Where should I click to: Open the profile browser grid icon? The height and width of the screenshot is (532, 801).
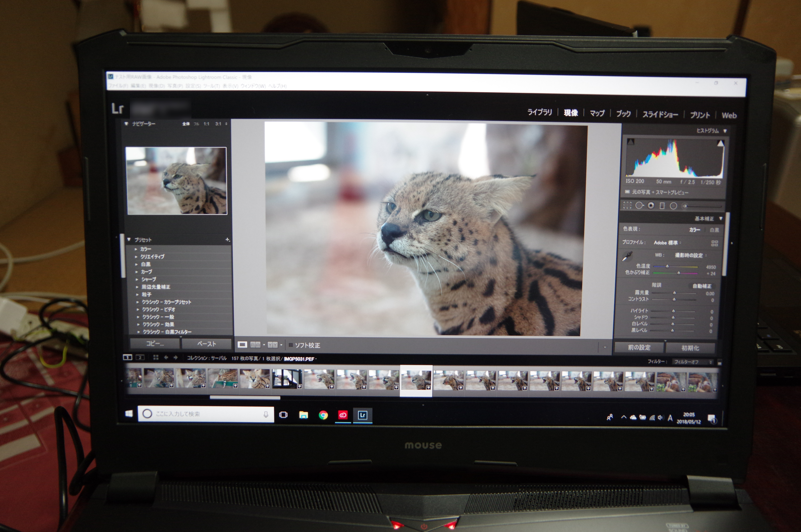[714, 243]
